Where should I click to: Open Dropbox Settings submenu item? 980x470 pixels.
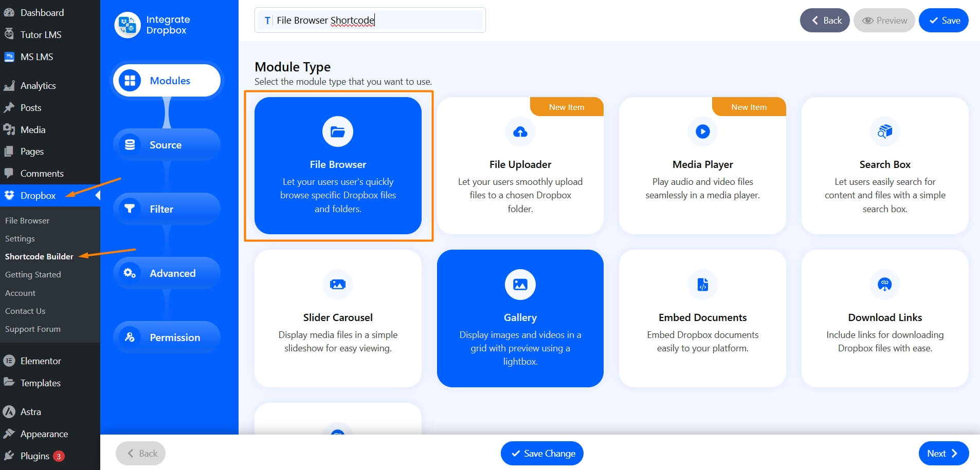20,238
